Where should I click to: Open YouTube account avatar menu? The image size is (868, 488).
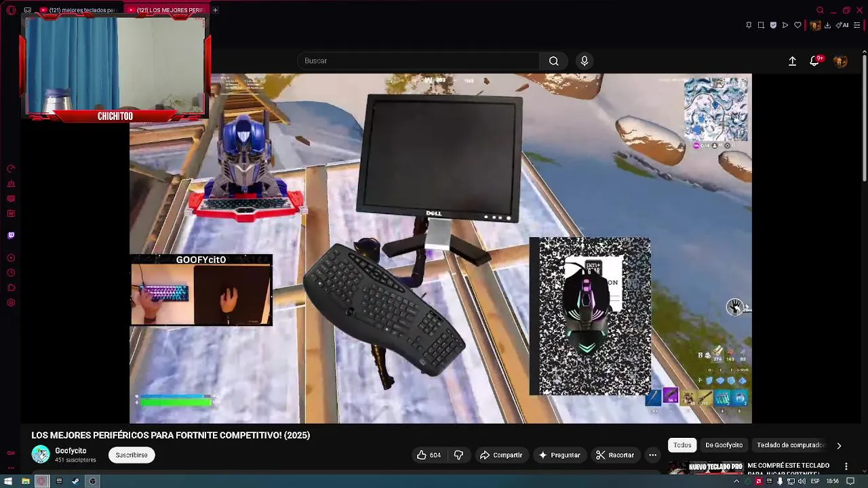click(840, 61)
